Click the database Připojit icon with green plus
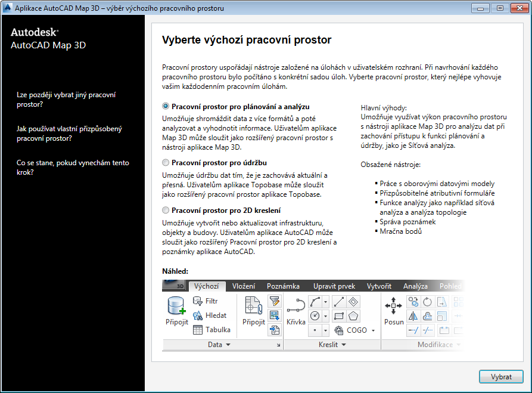This screenshot has height=393, width=532. coord(176,306)
